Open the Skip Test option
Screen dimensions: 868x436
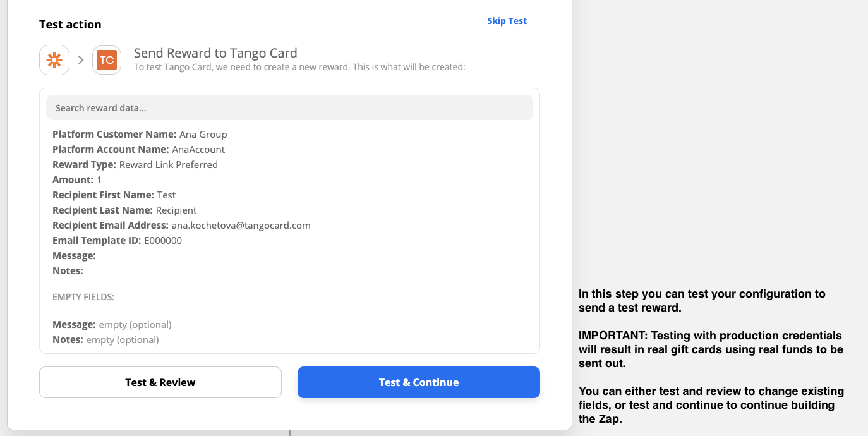(506, 20)
